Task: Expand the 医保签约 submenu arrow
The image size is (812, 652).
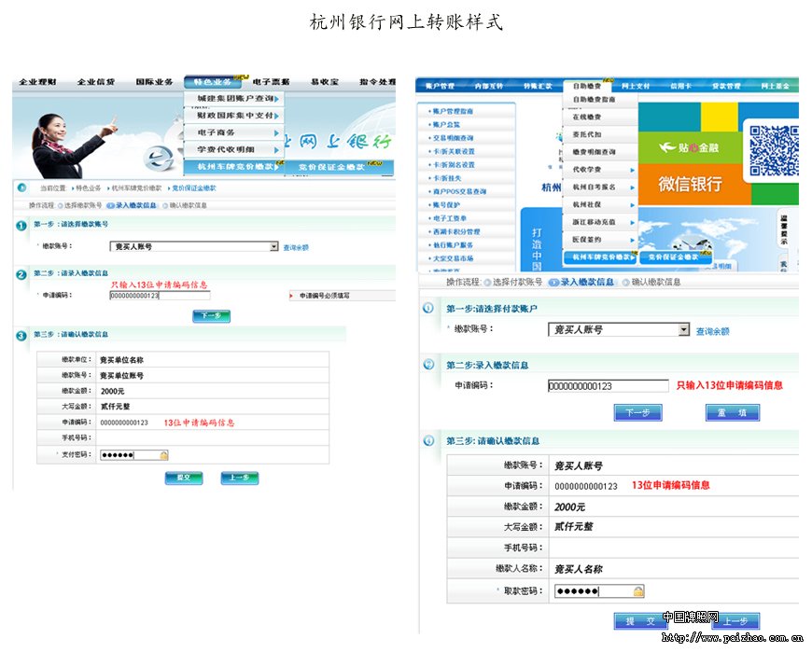Action: 632,240
